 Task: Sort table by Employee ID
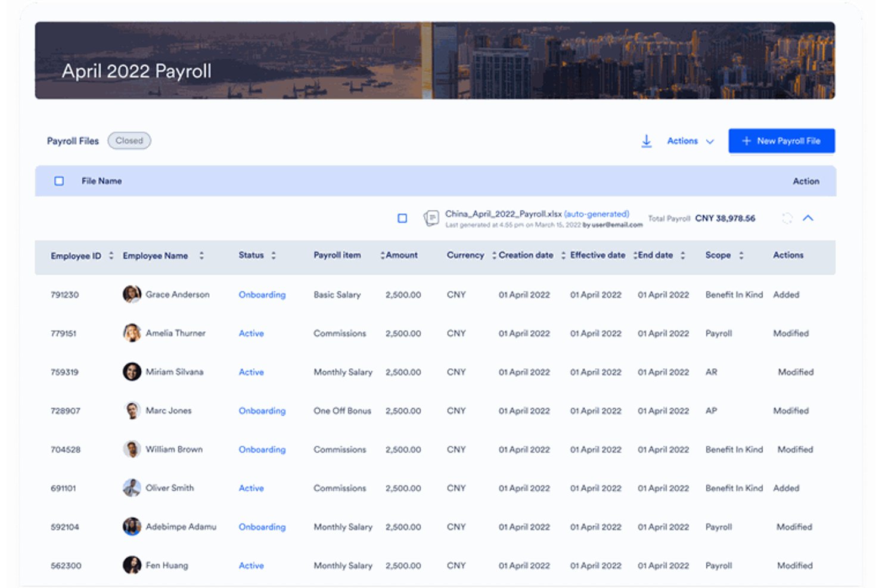pyautogui.click(x=111, y=256)
